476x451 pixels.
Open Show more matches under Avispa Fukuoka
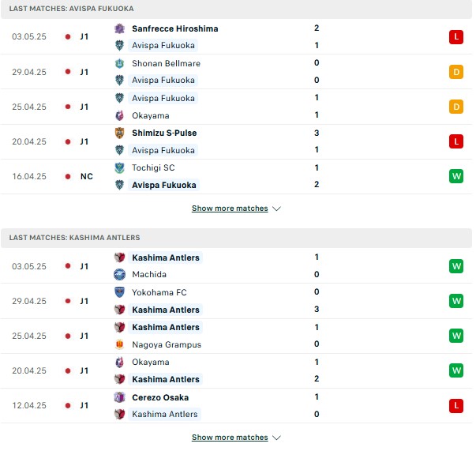coord(230,209)
